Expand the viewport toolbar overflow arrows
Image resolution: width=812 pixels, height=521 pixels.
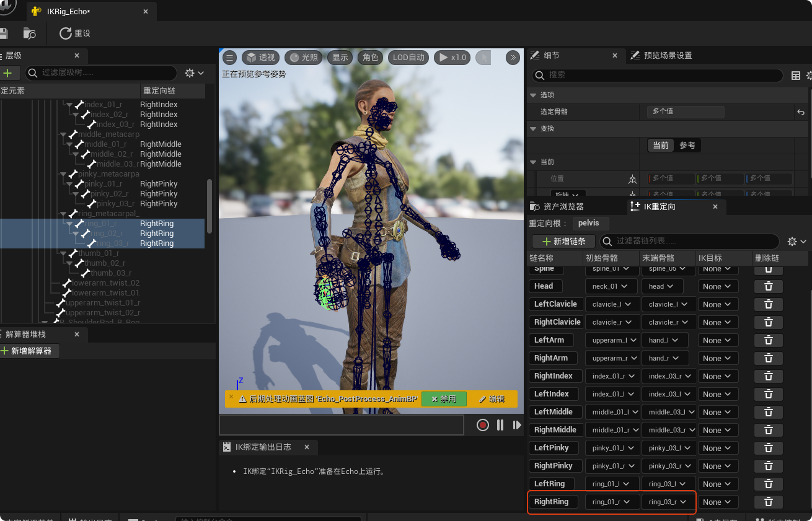[513, 58]
